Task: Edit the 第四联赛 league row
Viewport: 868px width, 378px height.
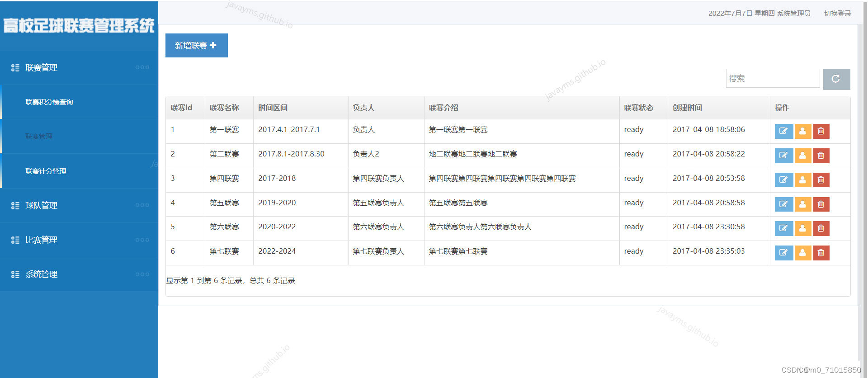Action: (x=783, y=180)
